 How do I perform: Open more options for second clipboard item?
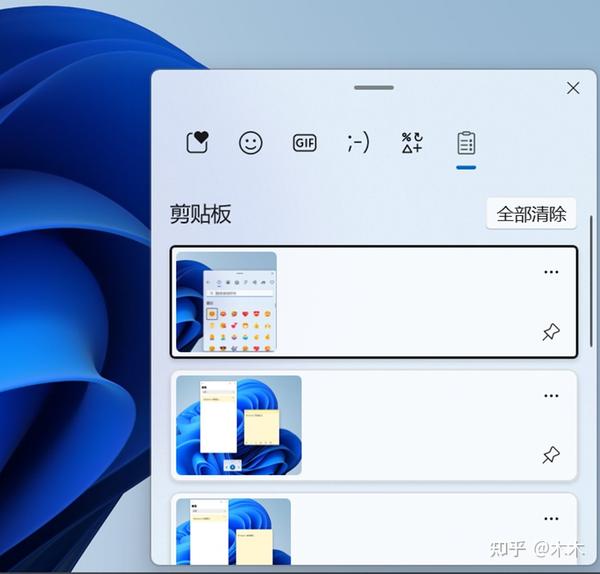pos(551,396)
